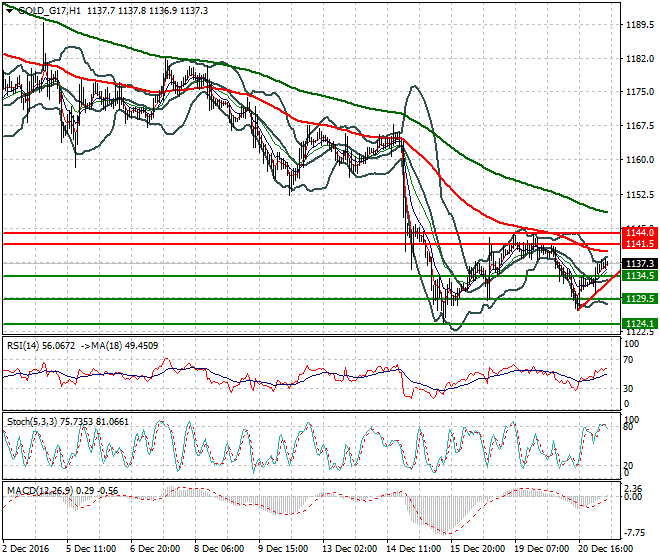Click the triangle arrow beside GOLD_G17,H1
The image size is (660, 560).
pyautogui.click(x=10, y=10)
